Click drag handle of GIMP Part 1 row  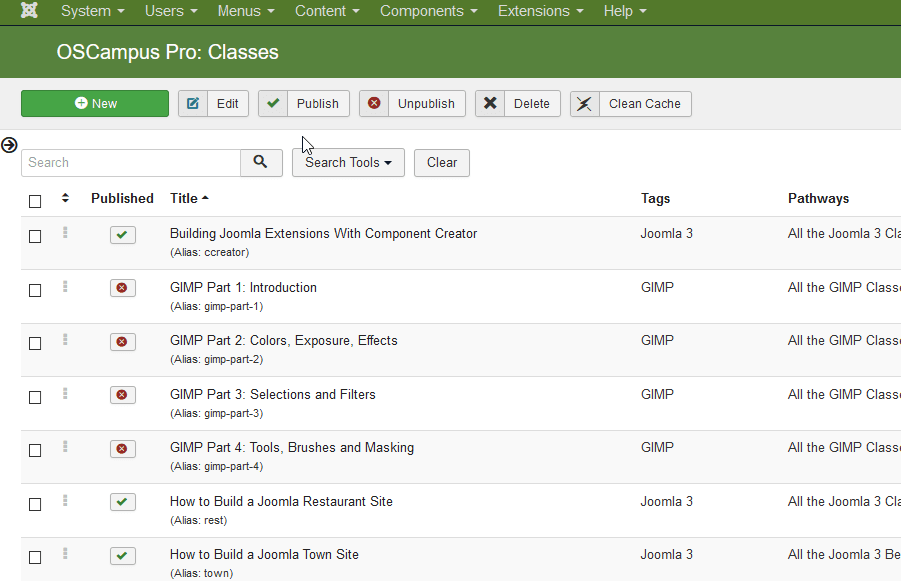66,286
